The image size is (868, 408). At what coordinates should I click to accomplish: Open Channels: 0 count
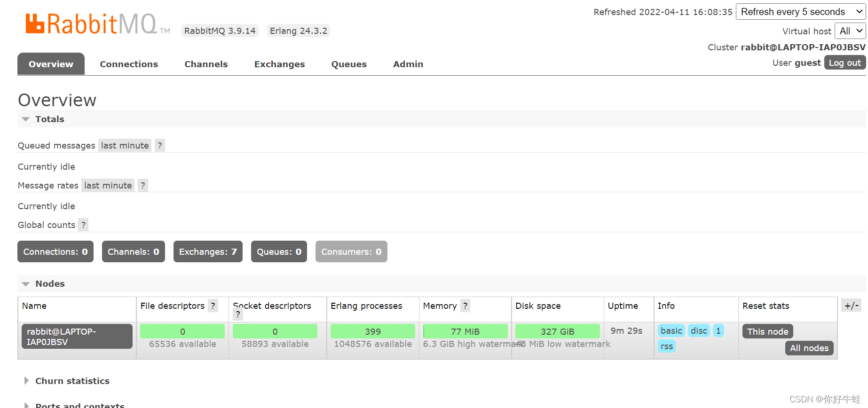pyautogui.click(x=134, y=251)
